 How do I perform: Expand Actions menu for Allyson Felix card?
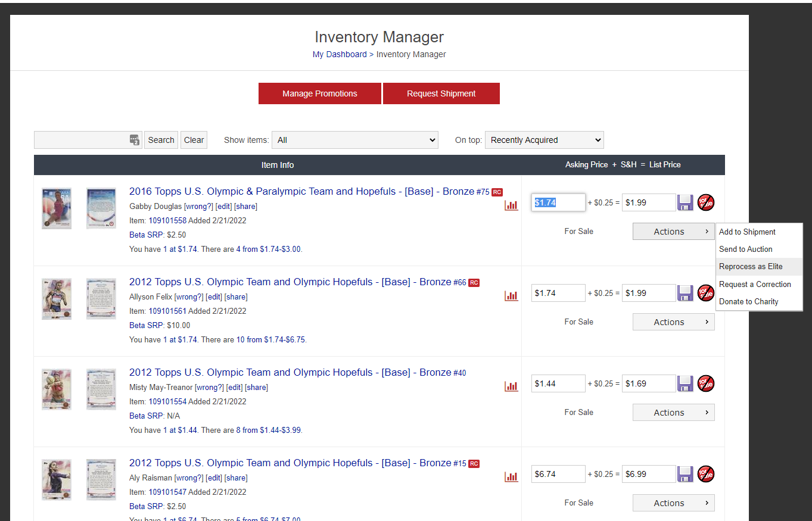pos(673,322)
